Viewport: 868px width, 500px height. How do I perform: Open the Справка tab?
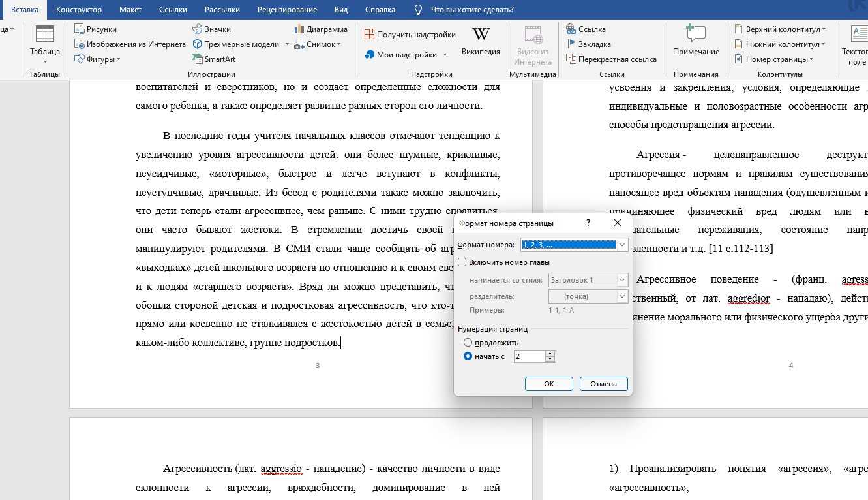(380, 10)
